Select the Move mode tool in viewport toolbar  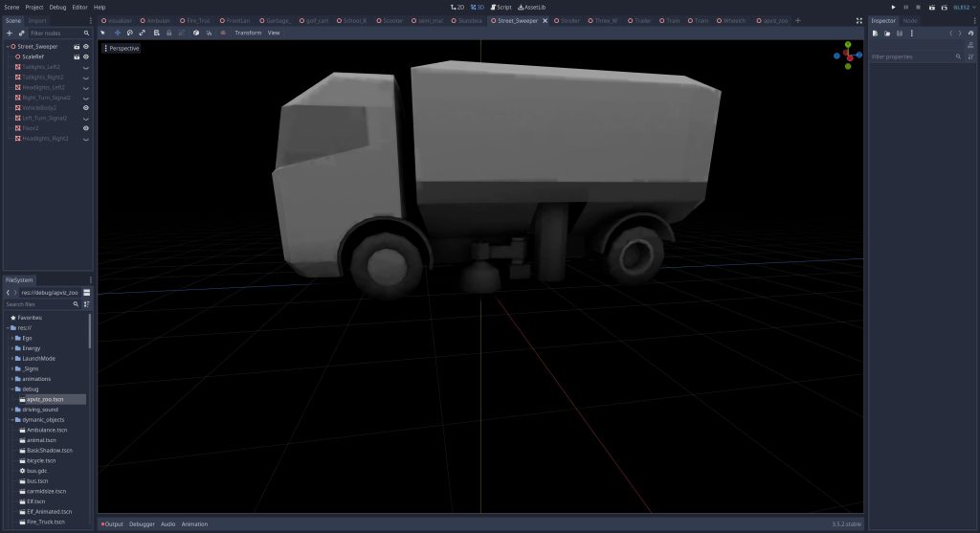pos(117,33)
